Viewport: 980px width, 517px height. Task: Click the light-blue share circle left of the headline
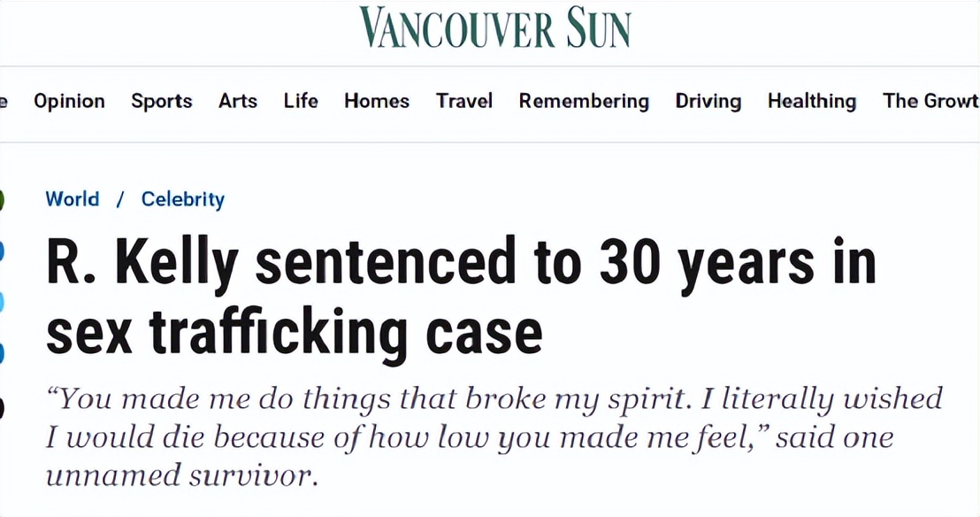[x=2, y=303]
